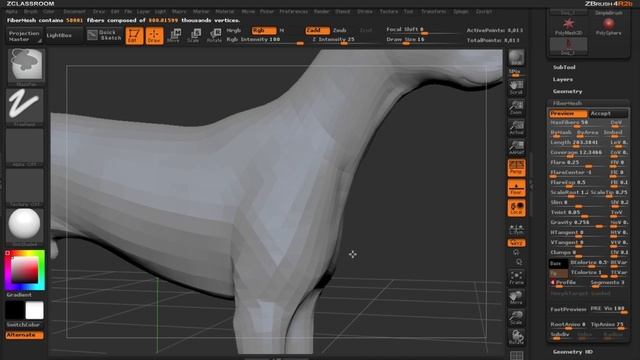Screen dimensions: 640x360
Task: Open the Tool menu
Action: pos(409,12)
